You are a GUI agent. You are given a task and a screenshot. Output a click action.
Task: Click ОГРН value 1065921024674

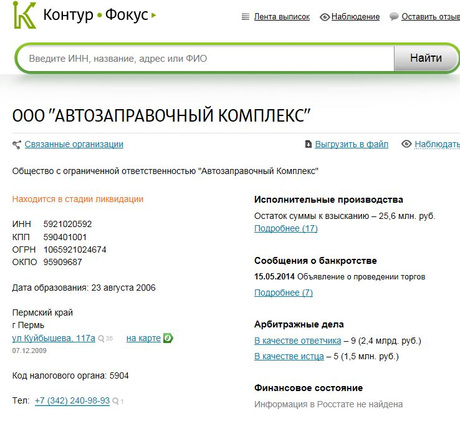point(75,250)
